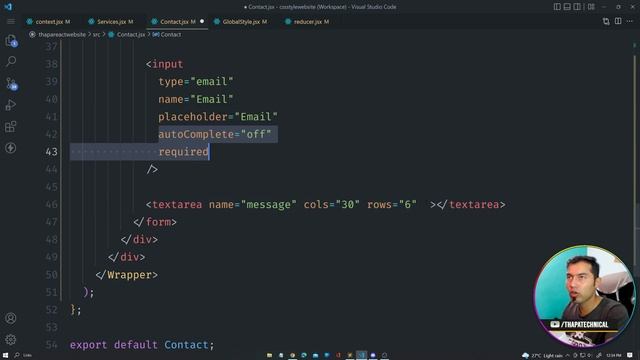The image size is (640, 360).
Task: Click the src breadcrumb segment
Action: (x=96, y=35)
